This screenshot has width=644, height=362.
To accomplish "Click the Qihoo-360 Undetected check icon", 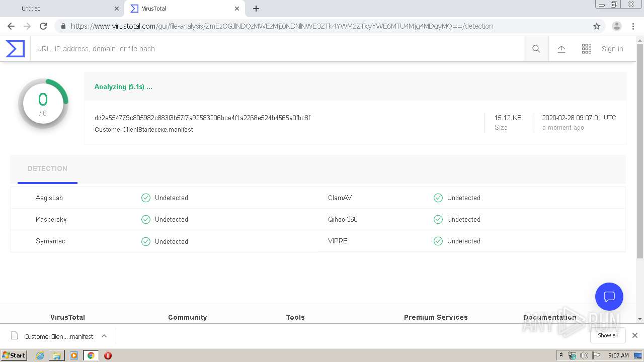I will (438, 219).
